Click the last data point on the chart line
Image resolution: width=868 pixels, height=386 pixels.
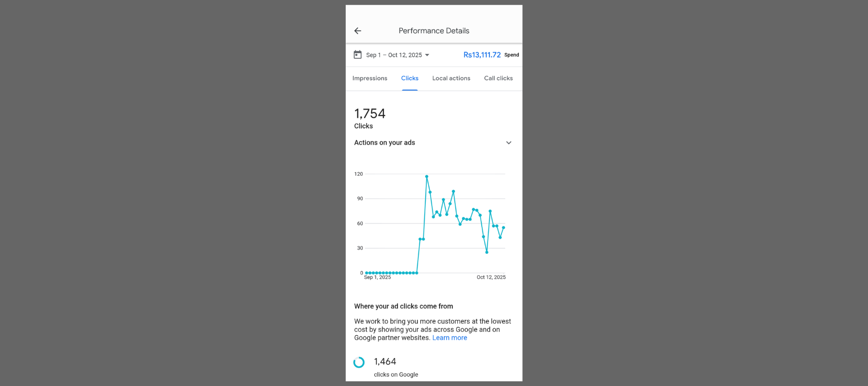tap(503, 227)
